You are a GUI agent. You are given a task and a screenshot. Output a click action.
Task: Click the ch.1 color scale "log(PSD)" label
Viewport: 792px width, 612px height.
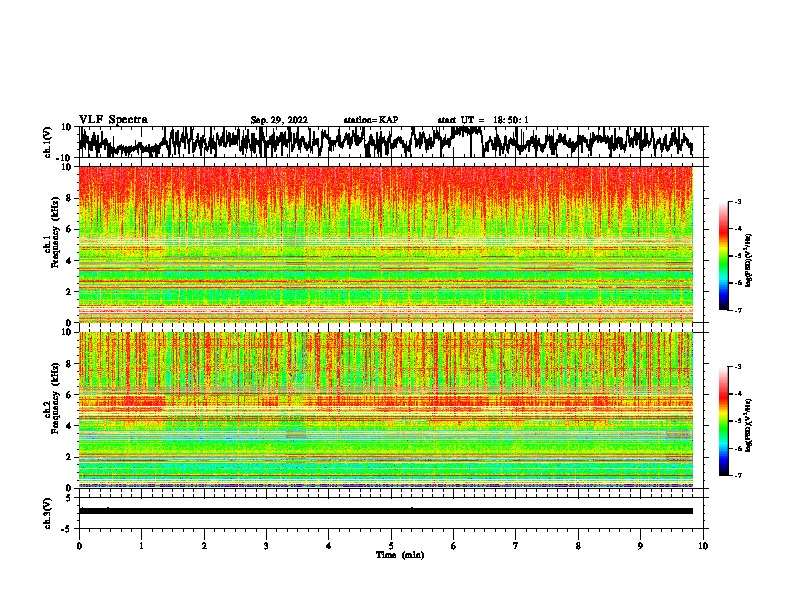(x=749, y=261)
